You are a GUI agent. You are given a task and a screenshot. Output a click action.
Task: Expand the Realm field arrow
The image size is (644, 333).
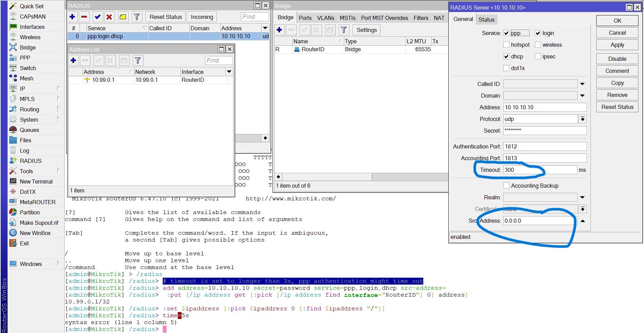583,197
